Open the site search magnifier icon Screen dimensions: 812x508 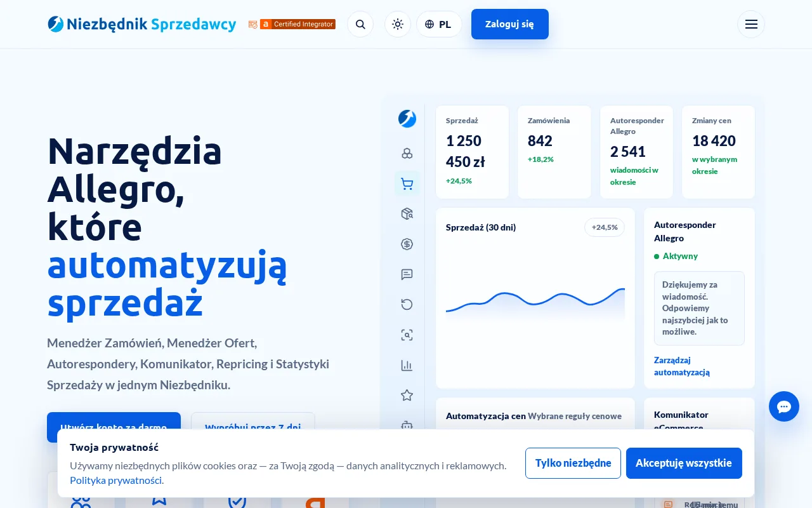click(x=360, y=24)
